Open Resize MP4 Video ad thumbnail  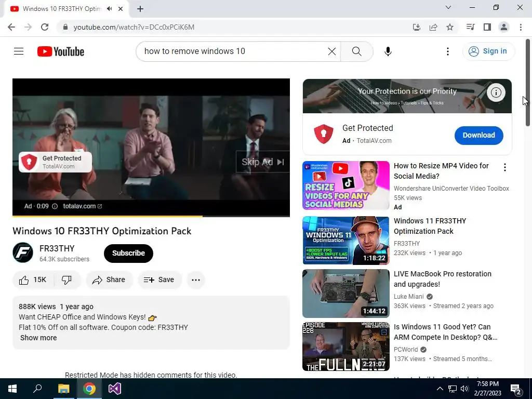(345, 185)
